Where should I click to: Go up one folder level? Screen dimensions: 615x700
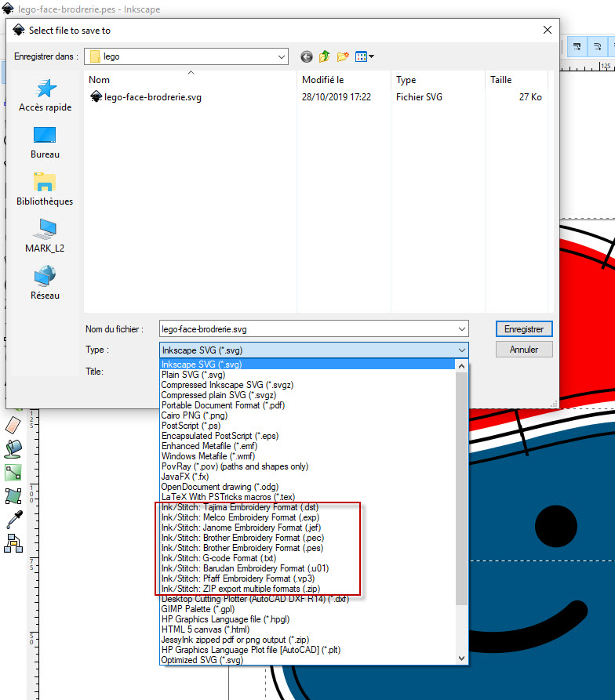(325, 56)
